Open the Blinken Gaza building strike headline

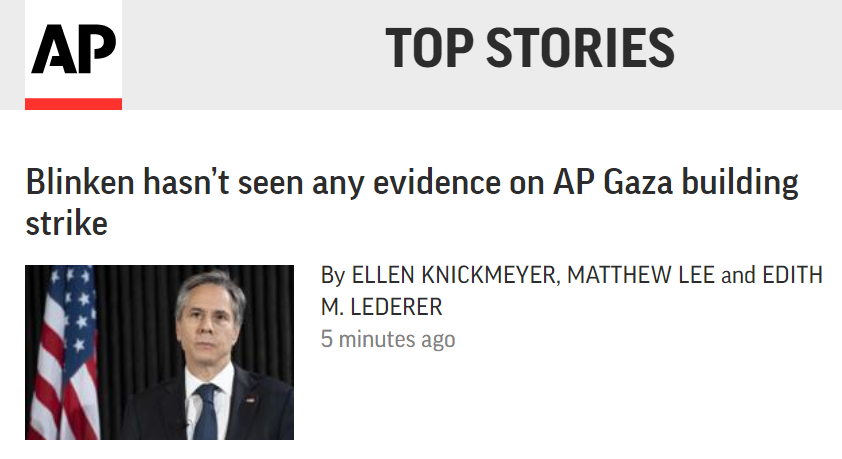click(411, 185)
